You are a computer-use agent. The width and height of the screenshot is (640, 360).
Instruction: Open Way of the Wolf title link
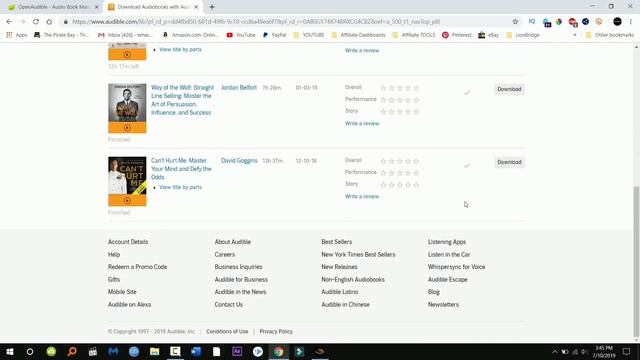point(182,100)
